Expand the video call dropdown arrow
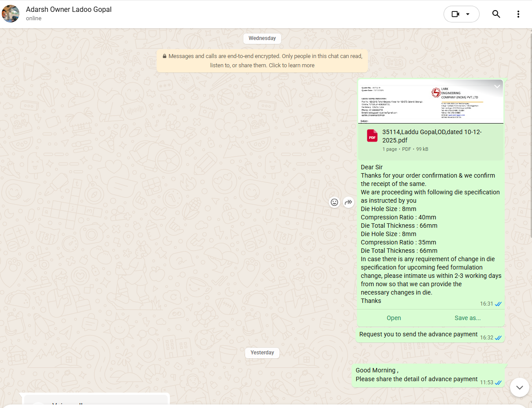The height and width of the screenshot is (408, 532). pyautogui.click(x=468, y=14)
